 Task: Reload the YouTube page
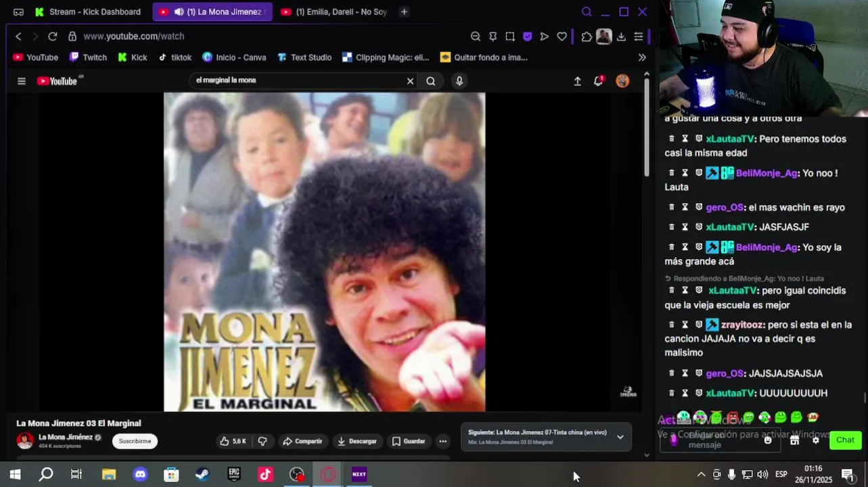[x=53, y=37]
